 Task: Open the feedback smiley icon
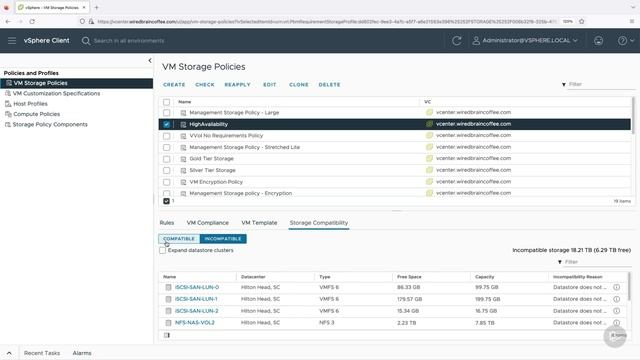(598, 40)
